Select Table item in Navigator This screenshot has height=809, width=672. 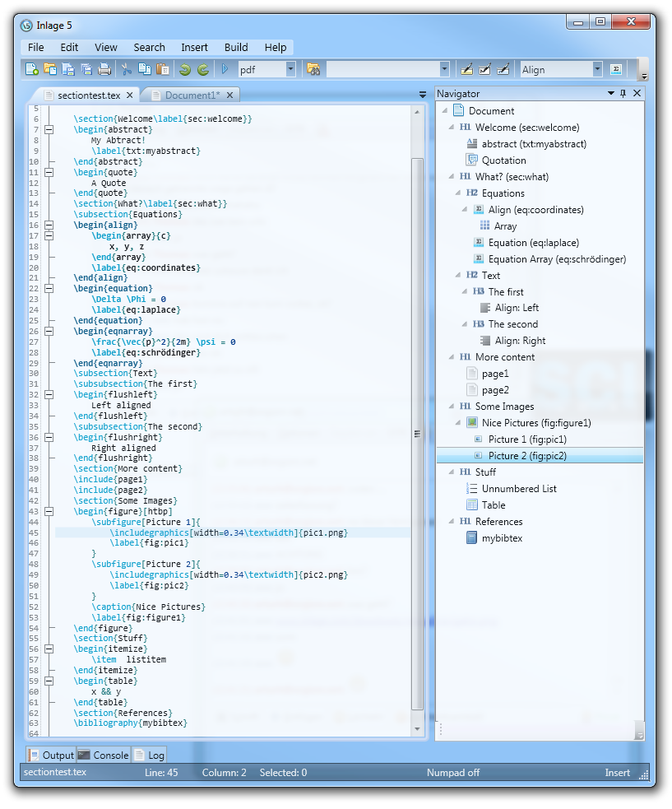[x=493, y=505]
